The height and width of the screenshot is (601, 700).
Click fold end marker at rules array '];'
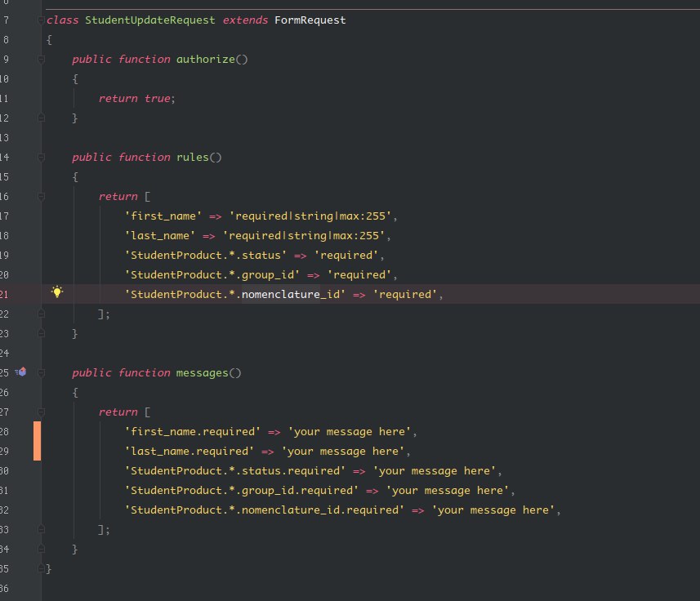pyautogui.click(x=41, y=314)
